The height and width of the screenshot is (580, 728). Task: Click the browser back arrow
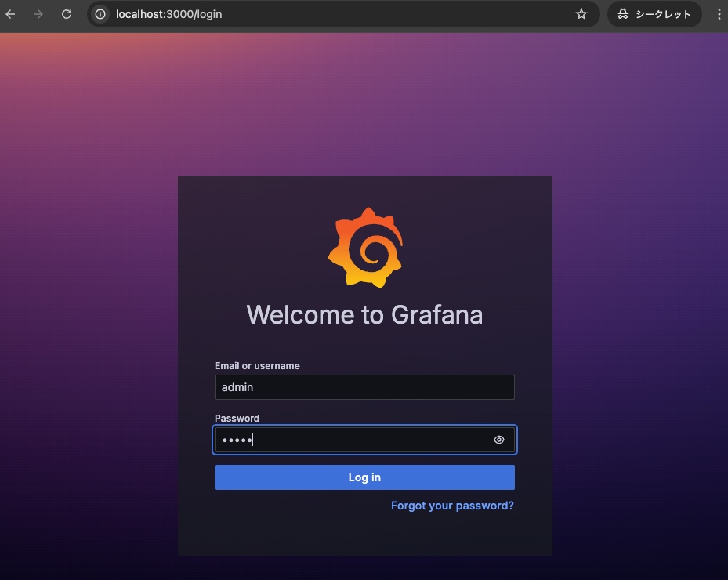tap(10, 14)
